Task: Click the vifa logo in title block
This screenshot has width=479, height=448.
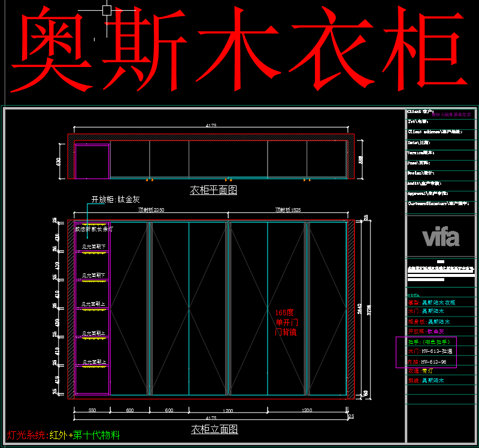Action: click(441, 237)
